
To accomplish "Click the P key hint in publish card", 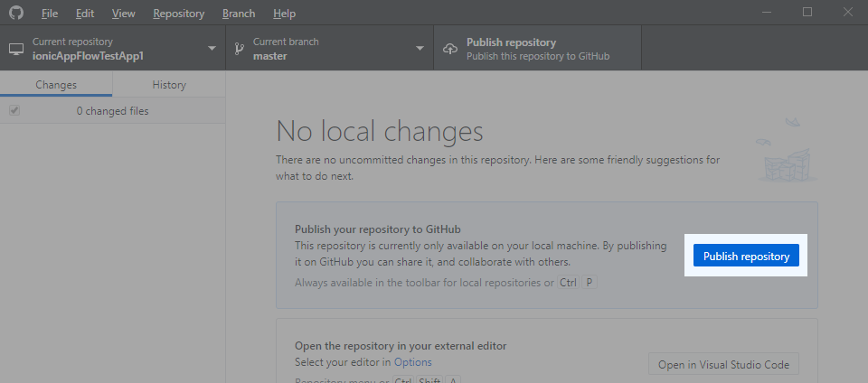I will (590, 283).
